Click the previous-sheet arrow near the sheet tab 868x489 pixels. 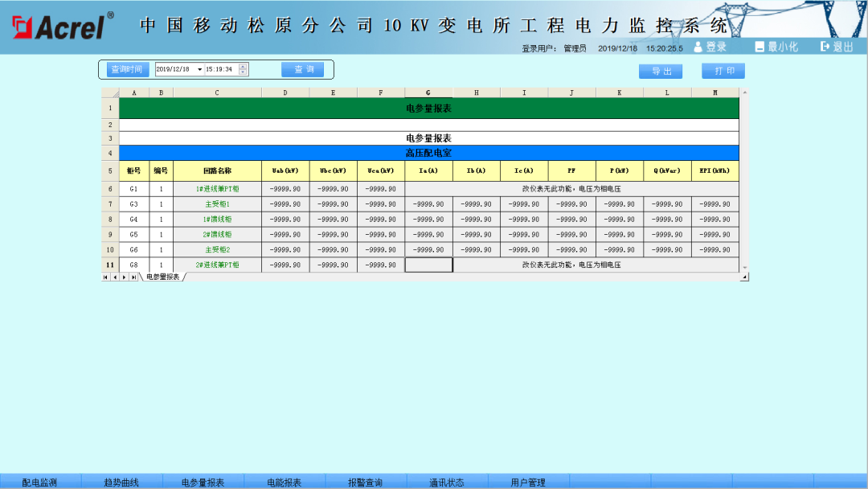pyautogui.click(x=115, y=279)
